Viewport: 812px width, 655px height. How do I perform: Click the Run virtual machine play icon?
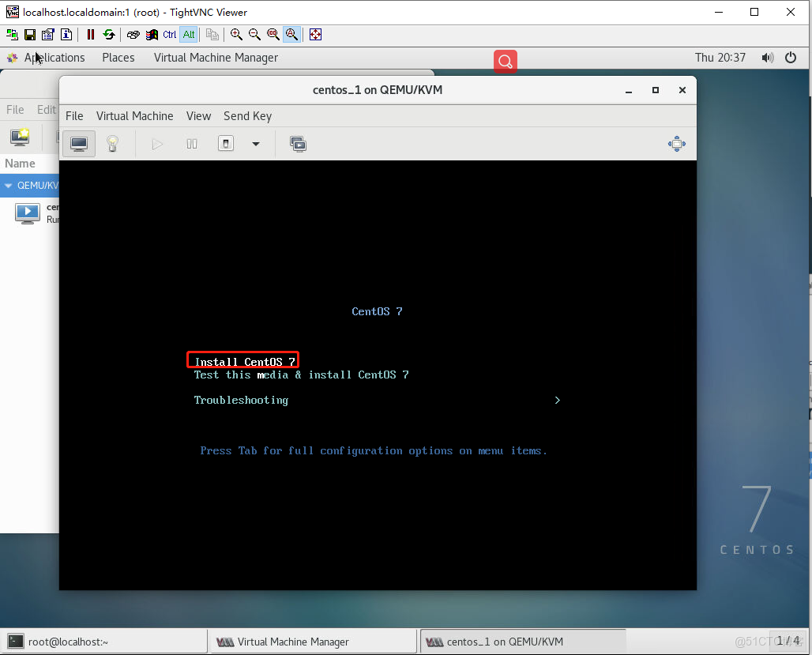(157, 144)
